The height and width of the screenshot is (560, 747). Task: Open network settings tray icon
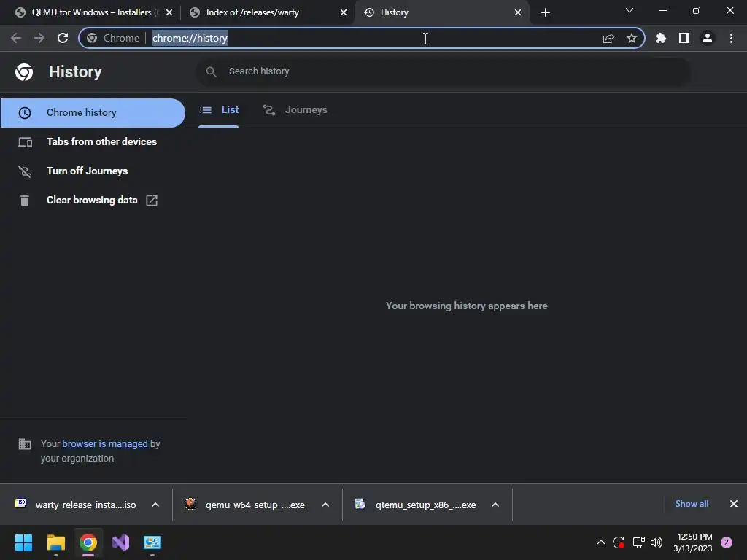click(638, 542)
